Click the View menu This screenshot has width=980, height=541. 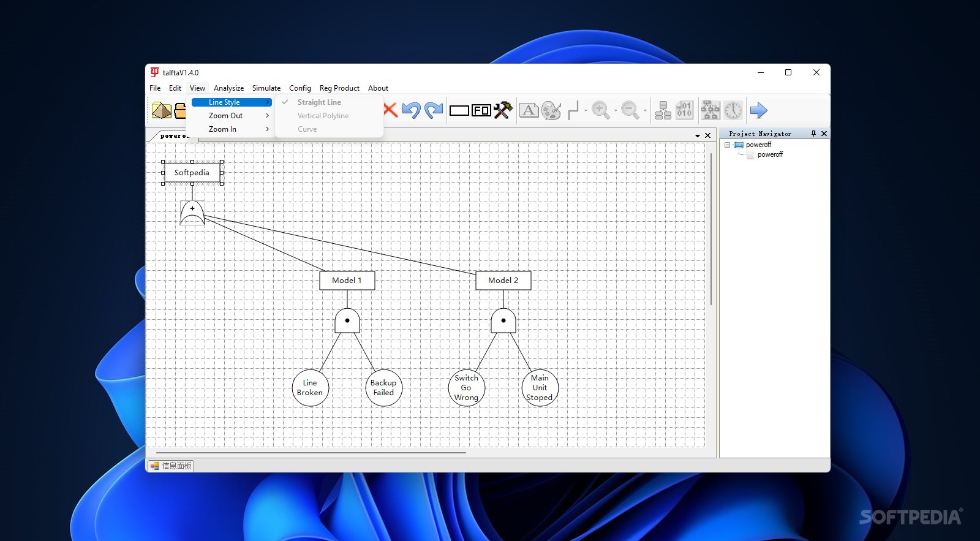(x=197, y=88)
